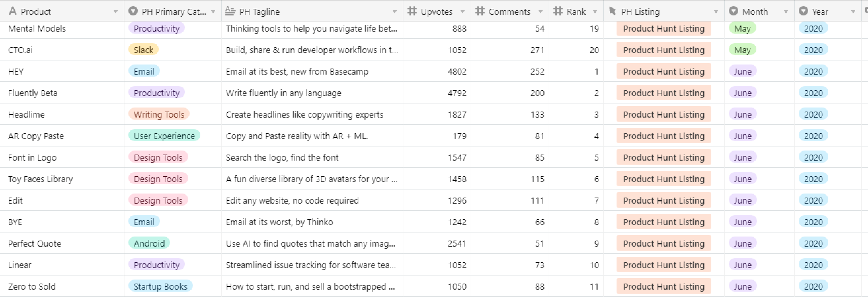Open the PH Listing column dropdown arrow
The width and height of the screenshot is (868, 297).
point(716,11)
